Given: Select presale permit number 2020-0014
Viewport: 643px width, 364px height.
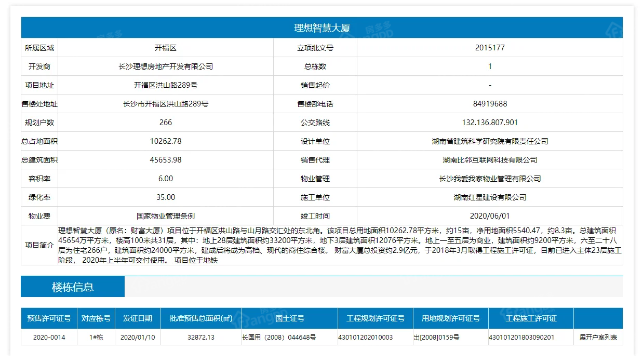Looking at the screenshot, I should (49, 337).
